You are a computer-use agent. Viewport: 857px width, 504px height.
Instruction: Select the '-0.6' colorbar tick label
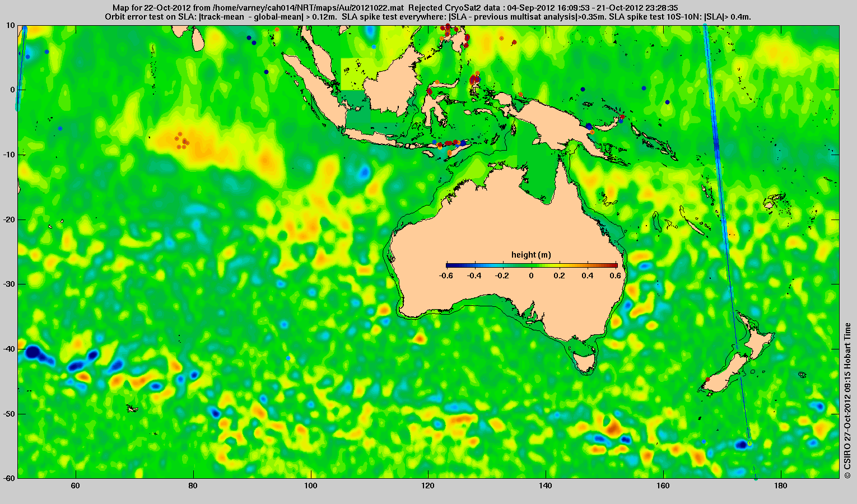coord(446,276)
